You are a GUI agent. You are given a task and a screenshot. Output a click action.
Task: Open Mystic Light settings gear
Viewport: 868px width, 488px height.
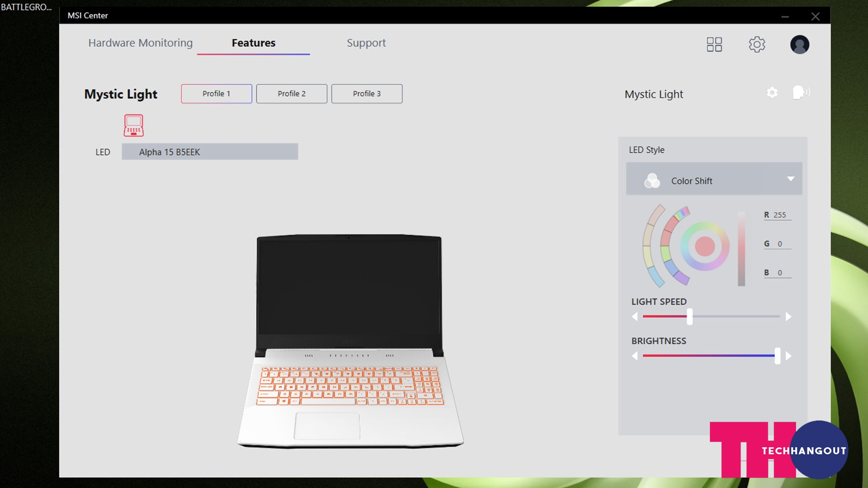772,93
